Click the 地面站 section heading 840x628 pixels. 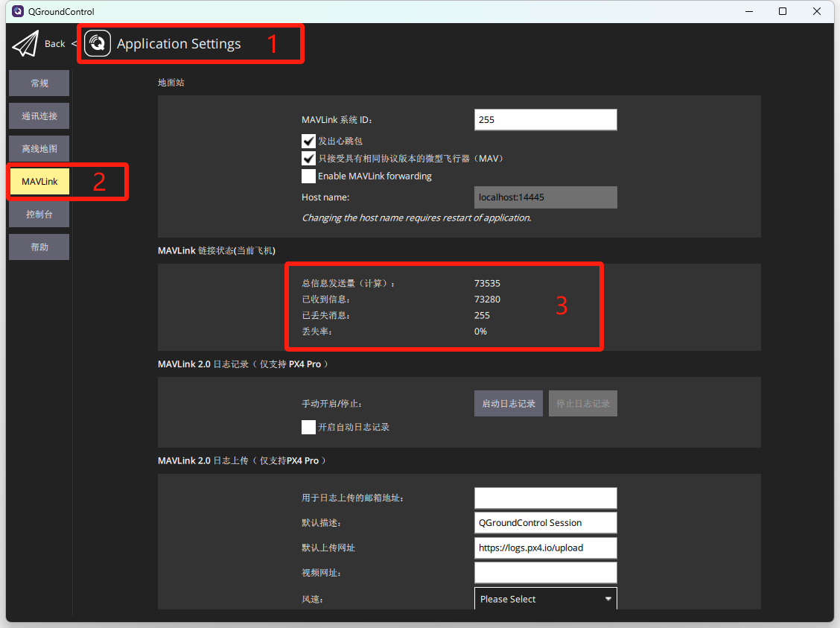(171, 83)
